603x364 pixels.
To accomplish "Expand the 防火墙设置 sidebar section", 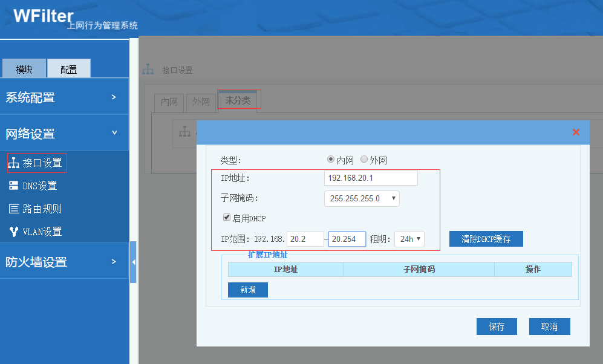I will 64,262.
